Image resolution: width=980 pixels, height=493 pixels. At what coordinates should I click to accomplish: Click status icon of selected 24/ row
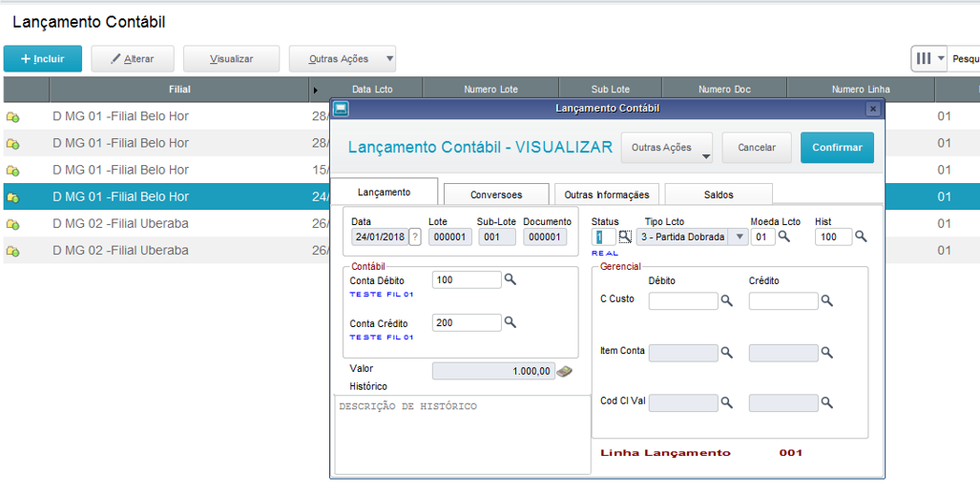point(12,197)
